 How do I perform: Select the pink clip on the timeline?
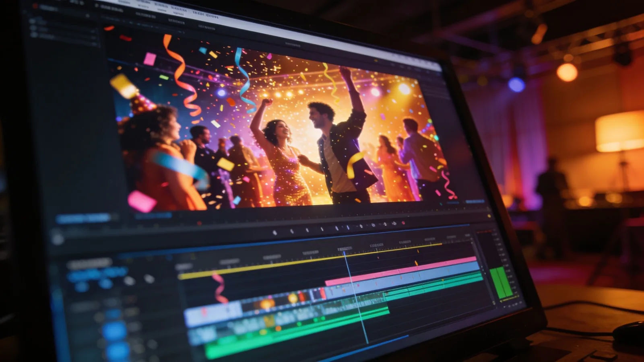point(400,271)
